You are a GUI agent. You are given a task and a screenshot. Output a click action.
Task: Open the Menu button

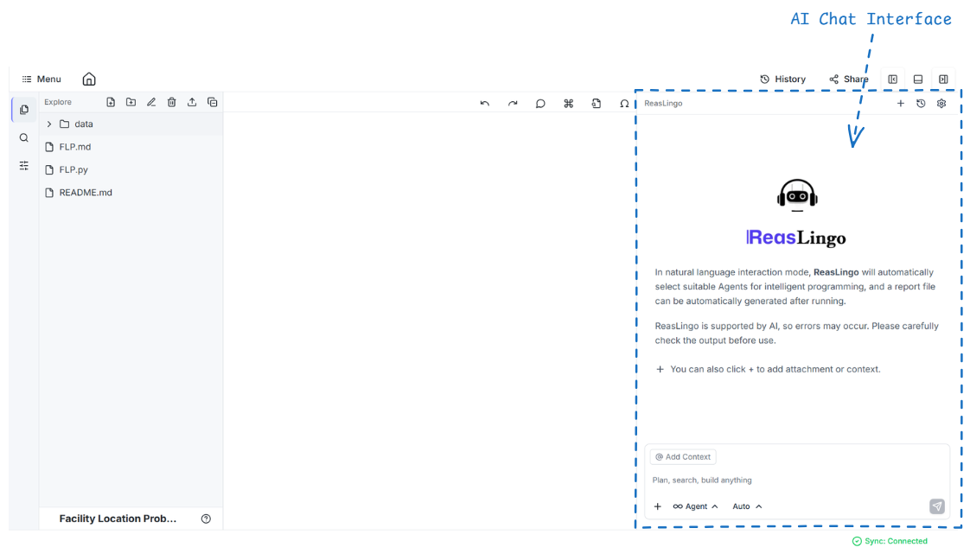point(41,80)
